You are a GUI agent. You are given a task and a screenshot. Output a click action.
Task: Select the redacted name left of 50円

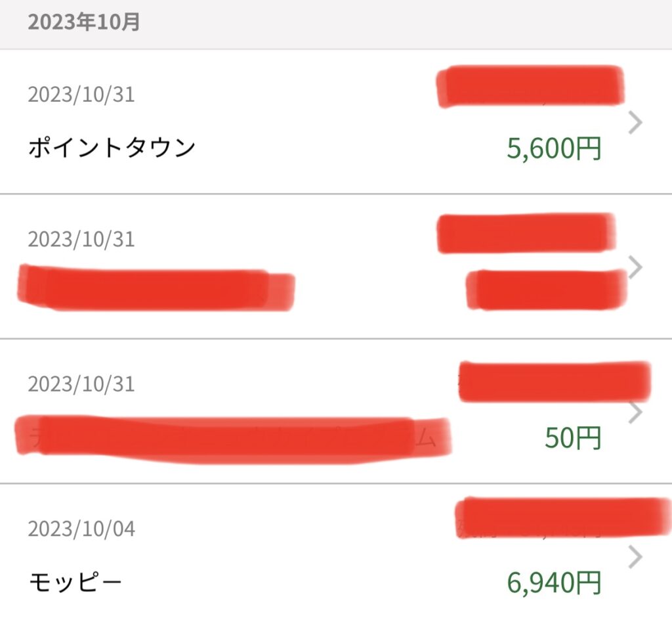[233, 436]
